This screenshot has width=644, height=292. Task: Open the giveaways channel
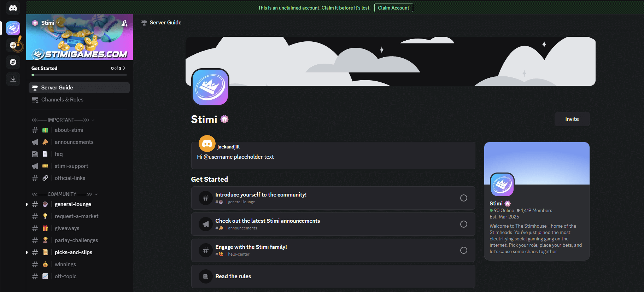coord(67,228)
